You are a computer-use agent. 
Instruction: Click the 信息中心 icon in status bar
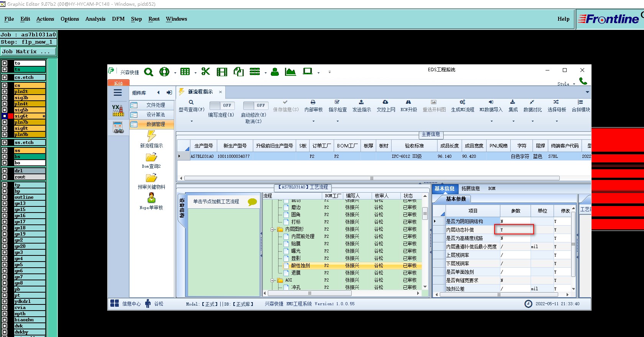(x=115, y=303)
